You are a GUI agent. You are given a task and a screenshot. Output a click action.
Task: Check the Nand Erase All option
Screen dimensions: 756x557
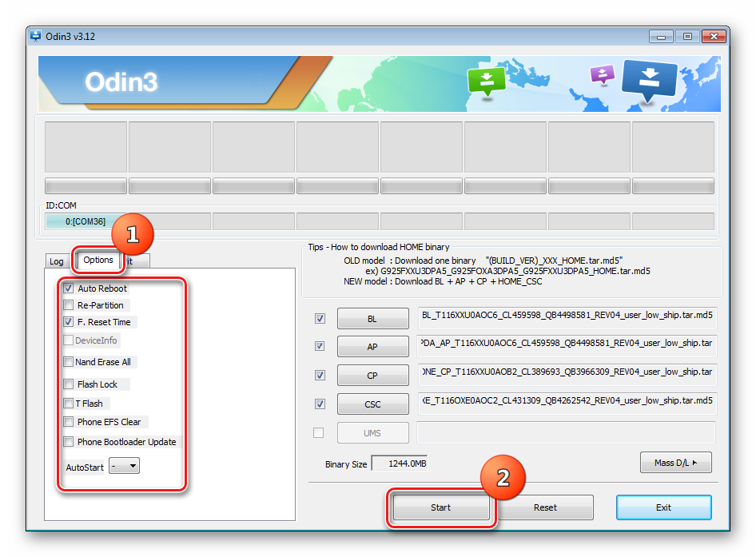tap(69, 362)
